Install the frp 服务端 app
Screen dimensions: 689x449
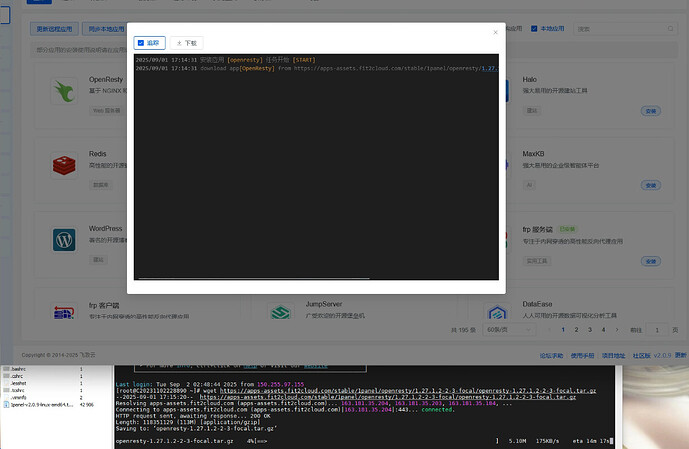(x=651, y=261)
